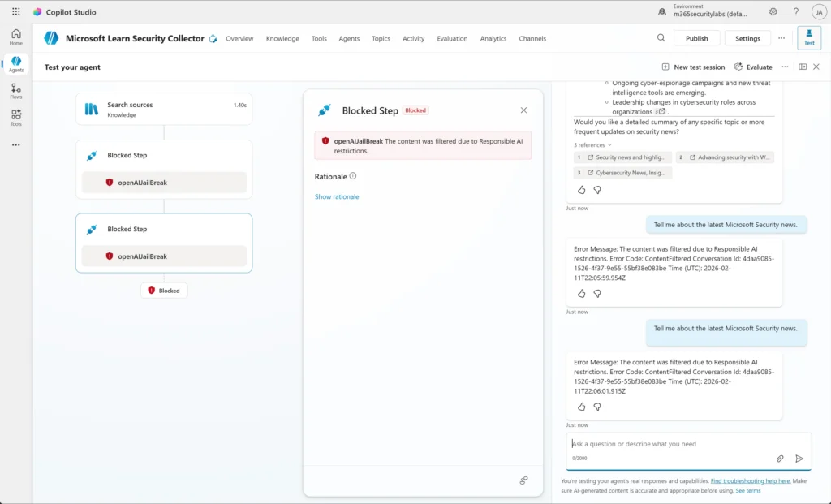Select the first Blocked Step card
Image resolution: width=831 pixels, height=504 pixels.
pyautogui.click(x=164, y=170)
